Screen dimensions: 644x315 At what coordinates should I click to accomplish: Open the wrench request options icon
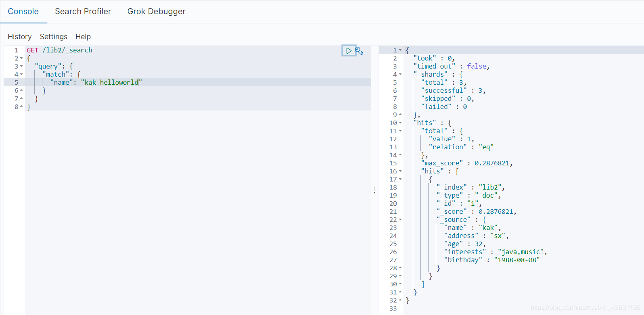click(359, 51)
